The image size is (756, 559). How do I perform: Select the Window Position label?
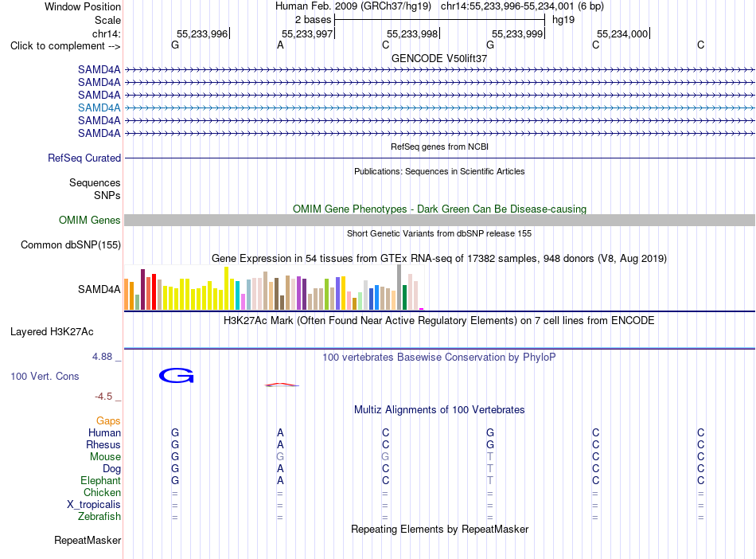click(83, 6)
